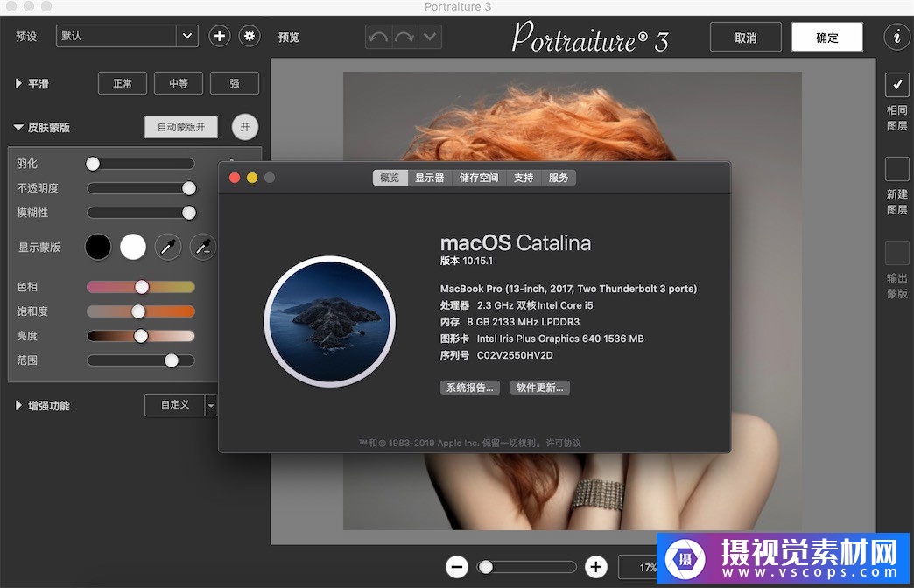Click the redo arrow icon
Viewport: 914px width, 588px height.
404,37
